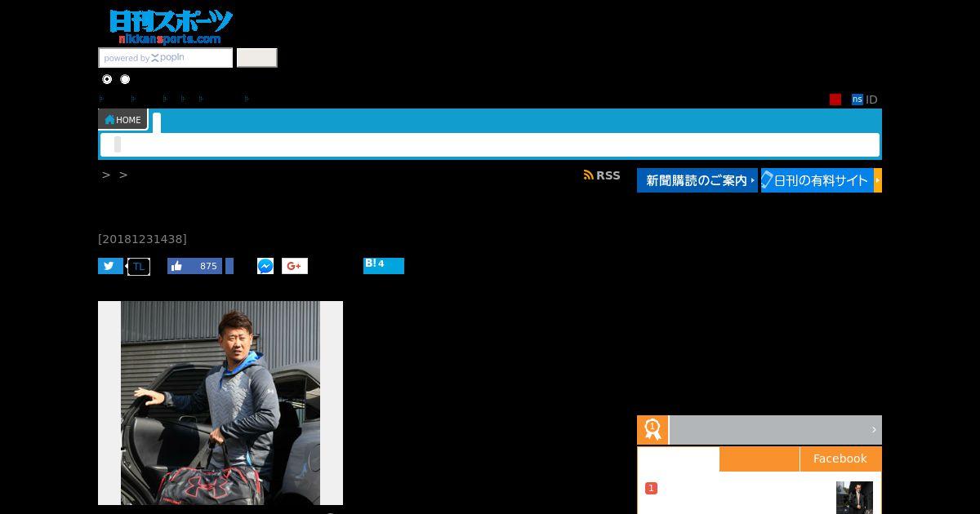The width and height of the screenshot is (980, 514).
Task: Open the rank 1 article thumbnail
Action: [854, 498]
